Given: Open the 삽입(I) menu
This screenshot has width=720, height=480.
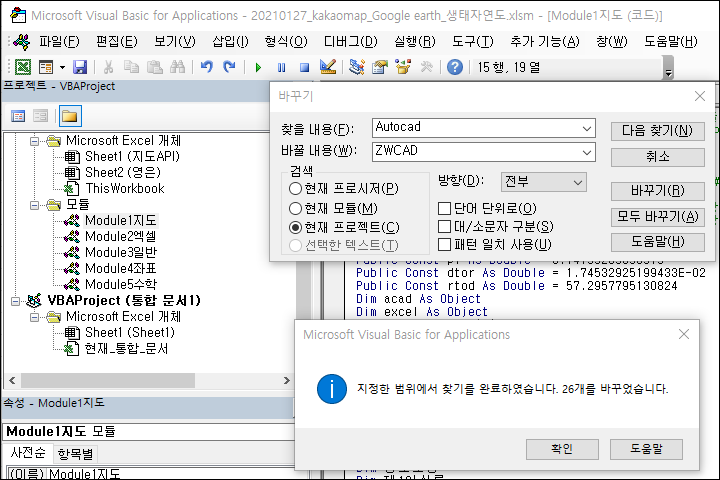Looking at the screenshot, I should click(230, 42).
